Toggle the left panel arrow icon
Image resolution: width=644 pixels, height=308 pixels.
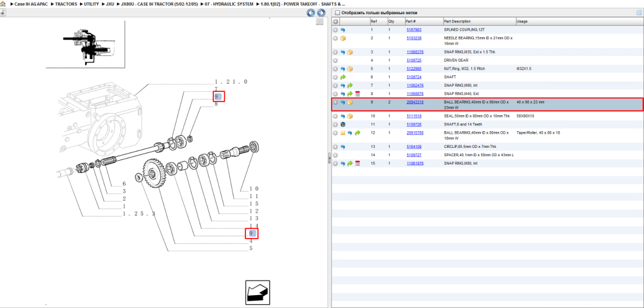[3, 12]
